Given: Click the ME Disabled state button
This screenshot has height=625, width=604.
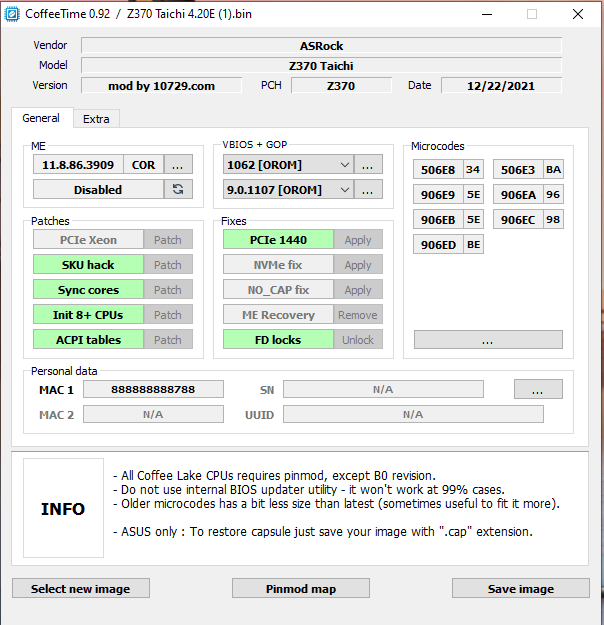Looking at the screenshot, I should click(x=98, y=189).
